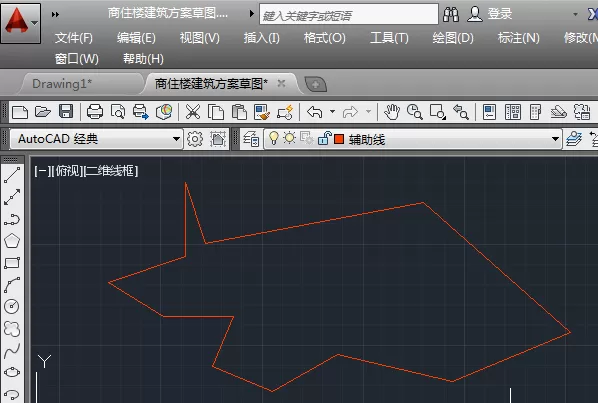Open the application menu dropdown arrow
Screen dimensions: 598x403
pyautogui.click(x=35, y=23)
